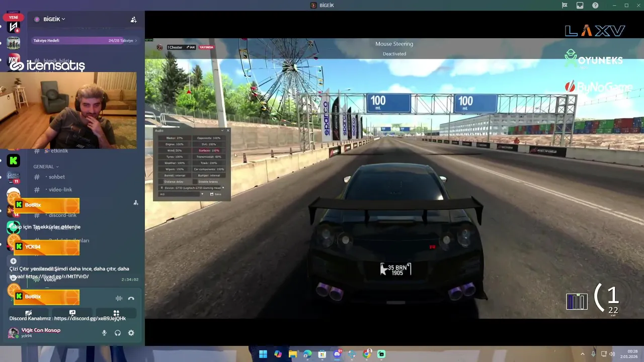Click the YAYINDA live badge
The width and height of the screenshot is (644, 362).
[206, 47]
